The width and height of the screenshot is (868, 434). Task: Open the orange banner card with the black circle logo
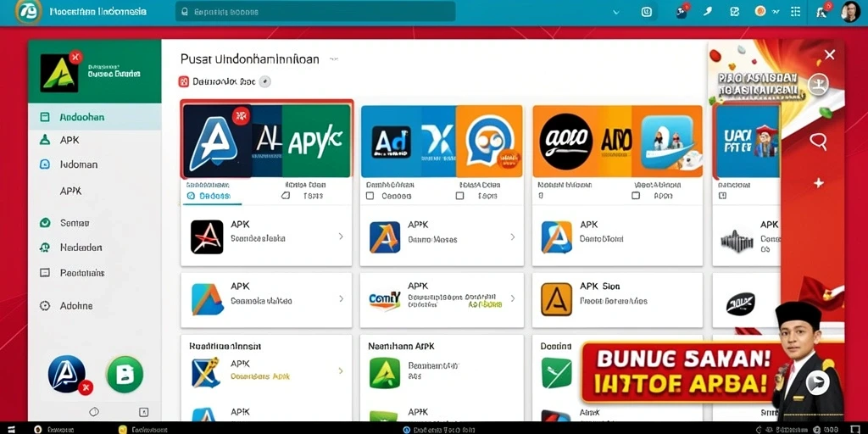click(617, 142)
